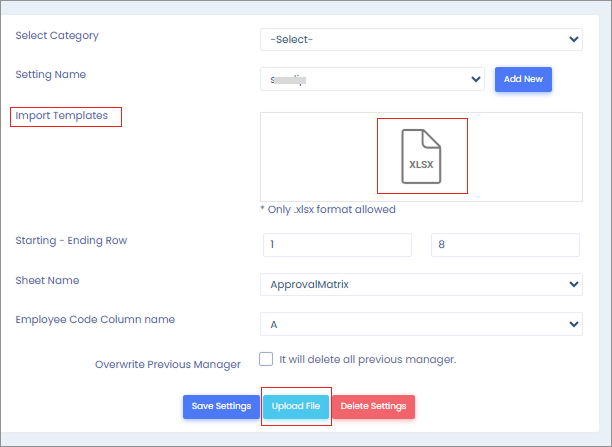Open the Select Category dropdown
The height and width of the screenshot is (447, 612).
click(x=421, y=40)
